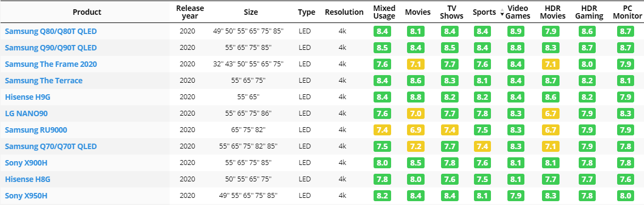Open the Samsung Q90/Q90T QLED review
Image resolution: width=644 pixels, height=205 pixels.
point(51,48)
